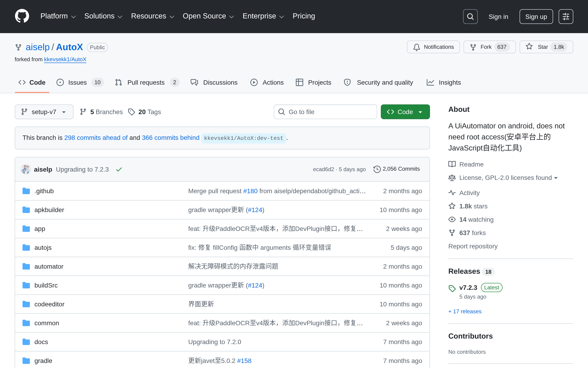
Task: Click the codeeditor folder icon
Action: pyautogui.click(x=26, y=304)
